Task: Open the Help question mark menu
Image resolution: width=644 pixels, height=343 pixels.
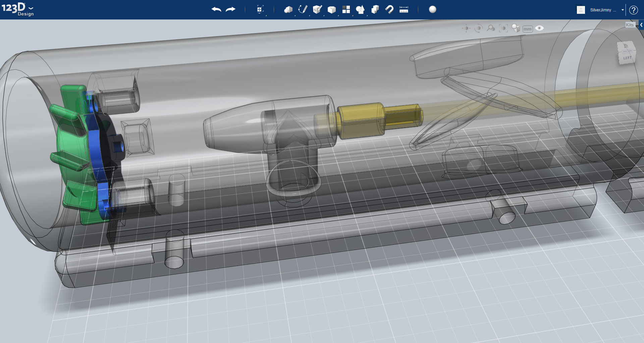Action: 634,10
